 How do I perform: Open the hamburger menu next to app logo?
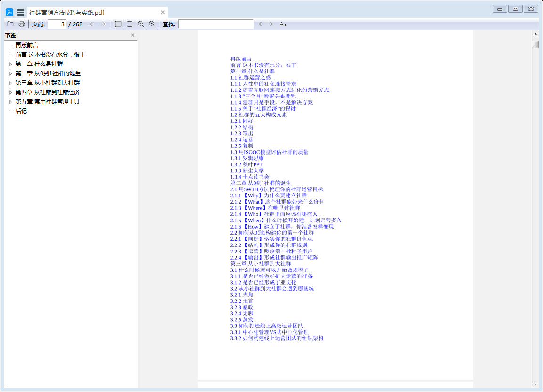click(x=21, y=13)
